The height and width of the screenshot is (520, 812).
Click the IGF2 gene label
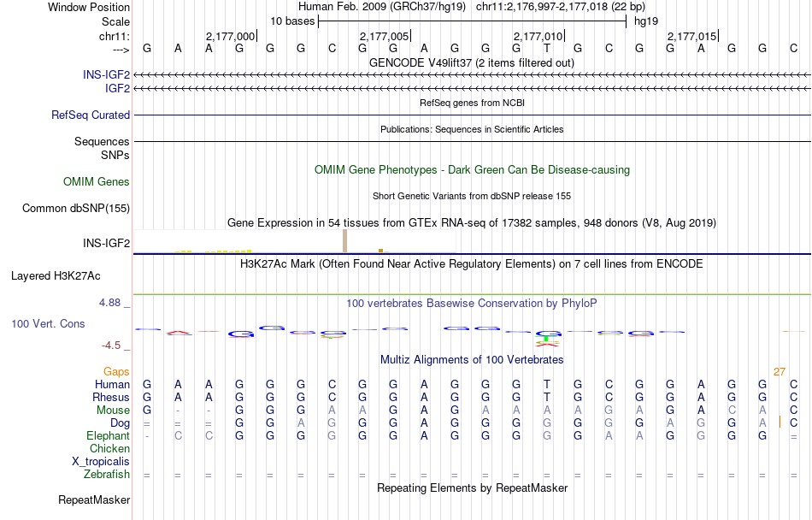coord(117,88)
